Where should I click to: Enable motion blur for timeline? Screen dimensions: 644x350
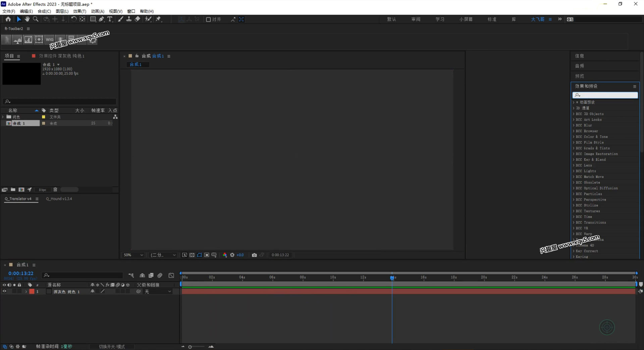pyautogui.click(x=160, y=276)
